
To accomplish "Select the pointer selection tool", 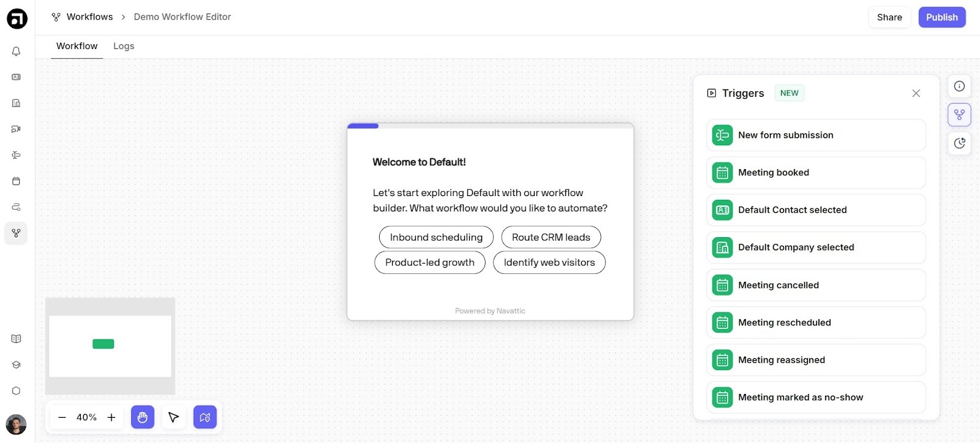I will (173, 417).
